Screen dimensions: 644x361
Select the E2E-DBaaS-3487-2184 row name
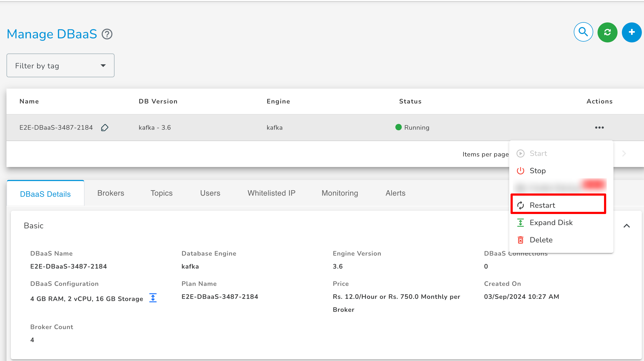click(56, 128)
